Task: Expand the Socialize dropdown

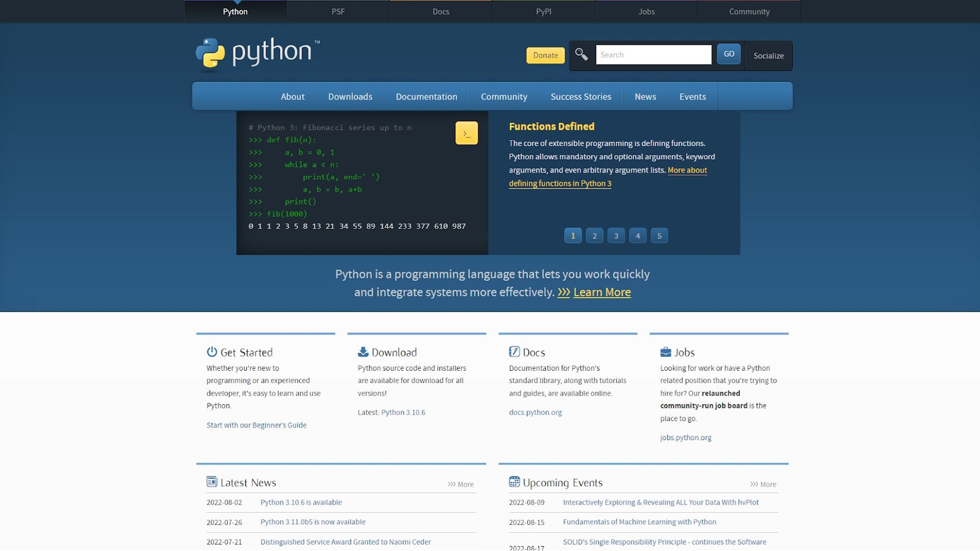Action: click(x=768, y=56)
